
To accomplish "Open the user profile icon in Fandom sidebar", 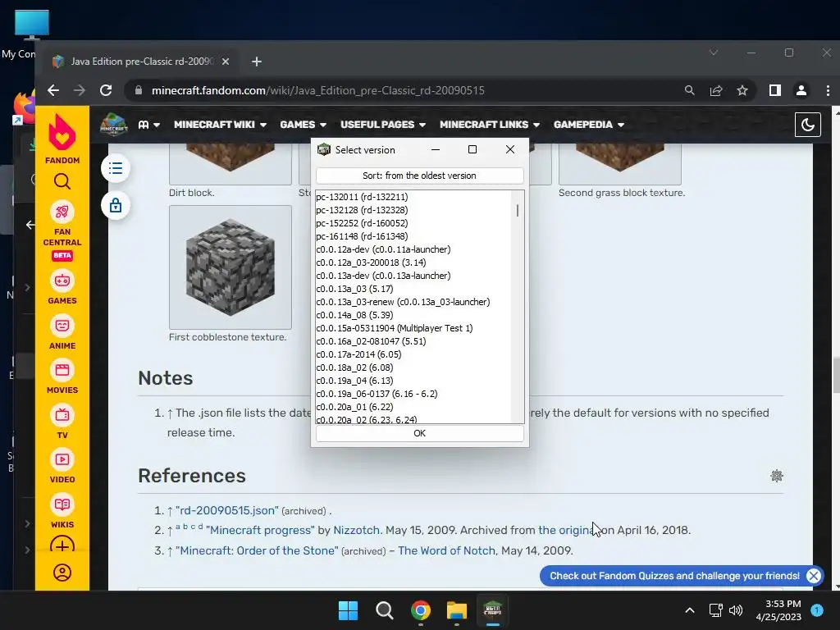I will click(62, 573).
